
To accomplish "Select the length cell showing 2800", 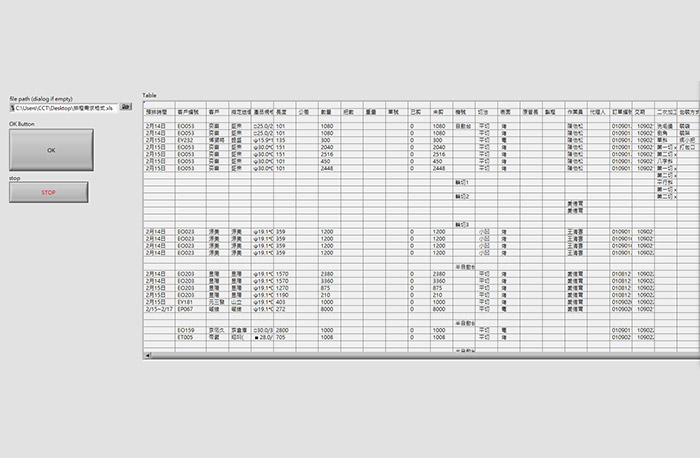I will (283, 330).
